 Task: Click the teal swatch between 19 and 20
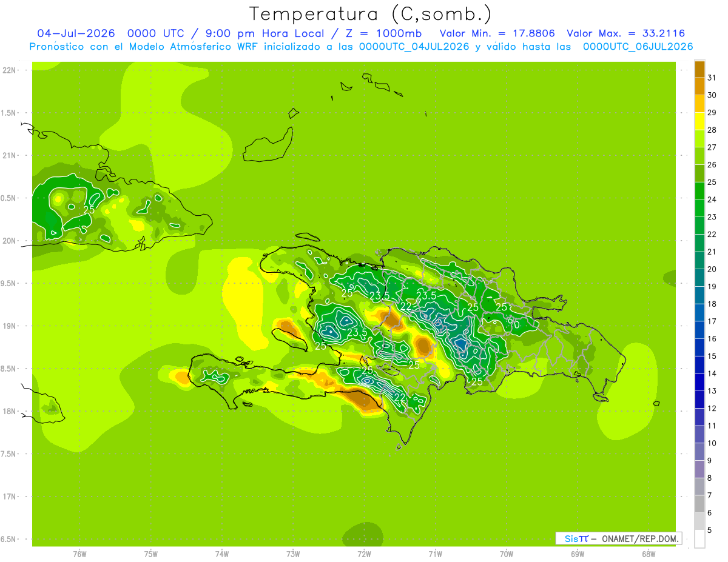tap(699, 278)
